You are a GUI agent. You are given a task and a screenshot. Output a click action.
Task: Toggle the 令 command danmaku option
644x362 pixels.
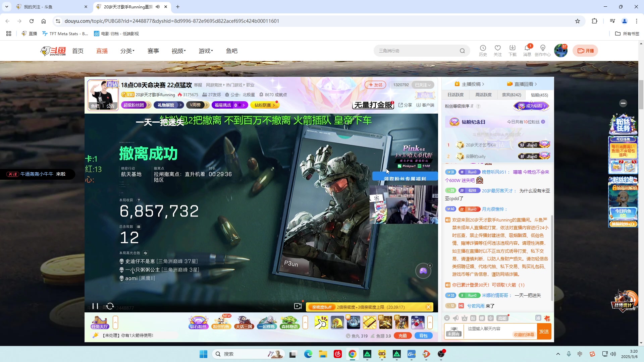pyautogui.click(x=490, y=318)
